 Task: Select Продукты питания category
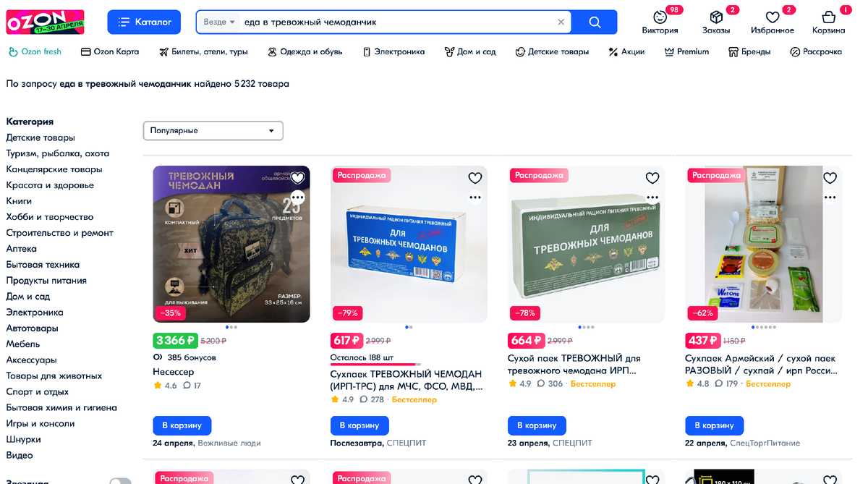(x=46, y=281)
